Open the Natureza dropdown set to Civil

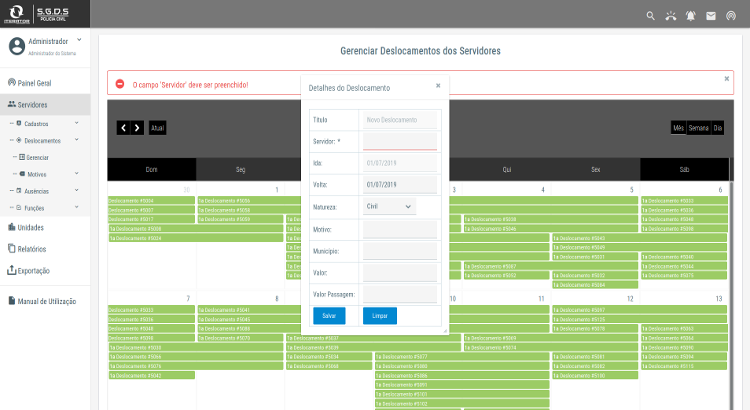click(x=389, y=206)
